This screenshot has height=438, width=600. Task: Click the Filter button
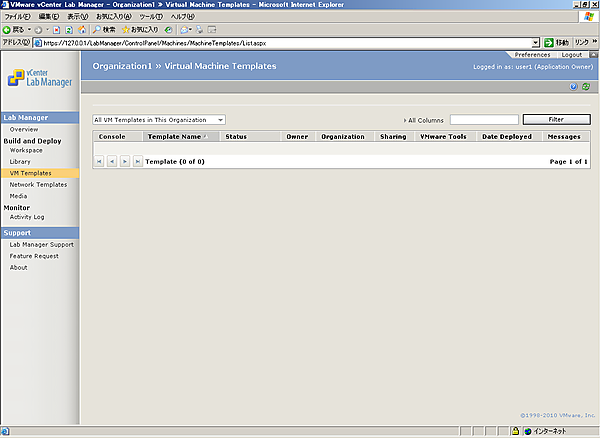(556, 119)
